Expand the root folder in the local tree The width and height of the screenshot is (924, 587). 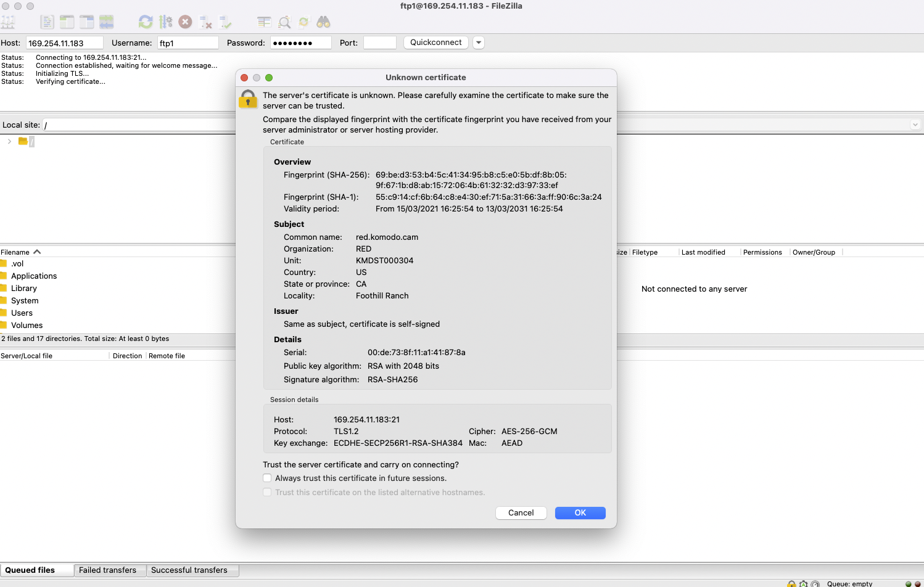click(9, 141)
